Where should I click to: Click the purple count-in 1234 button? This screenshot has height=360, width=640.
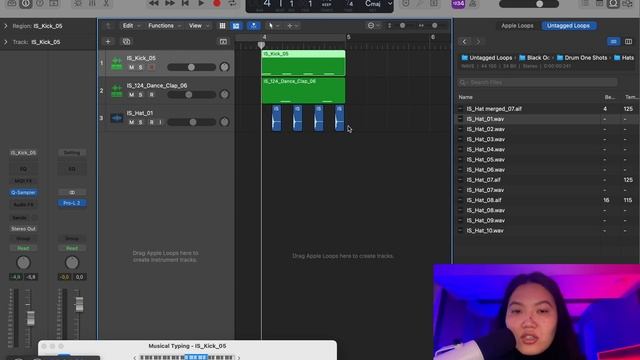click(458, 3)
